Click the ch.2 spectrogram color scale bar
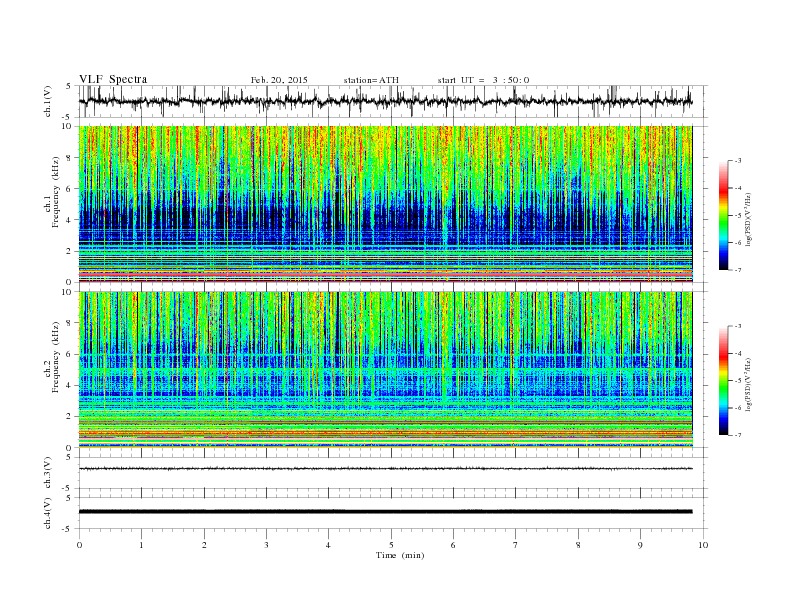Image resolution: width=792 pixels, height=612 pixels. coord(724,381)
